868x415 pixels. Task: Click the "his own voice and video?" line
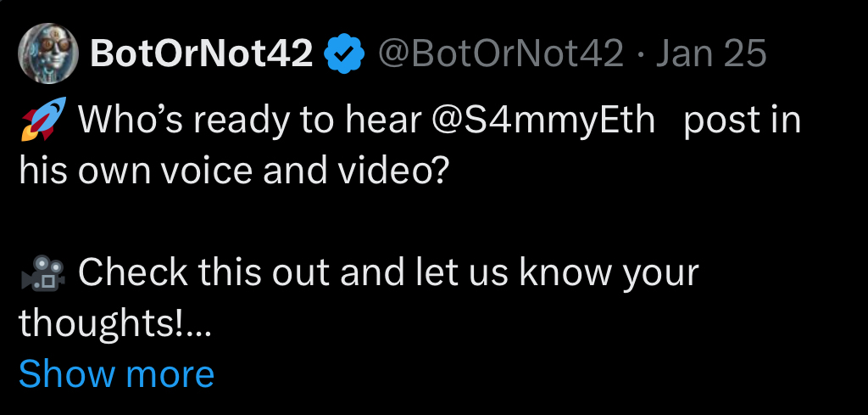232,172
